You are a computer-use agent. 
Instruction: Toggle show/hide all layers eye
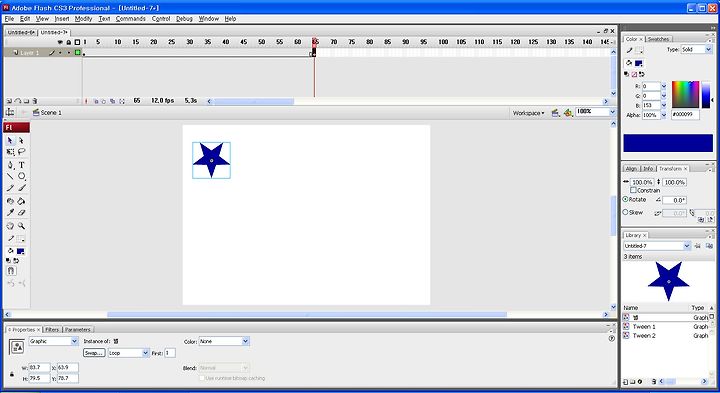(x=60, y=42)
